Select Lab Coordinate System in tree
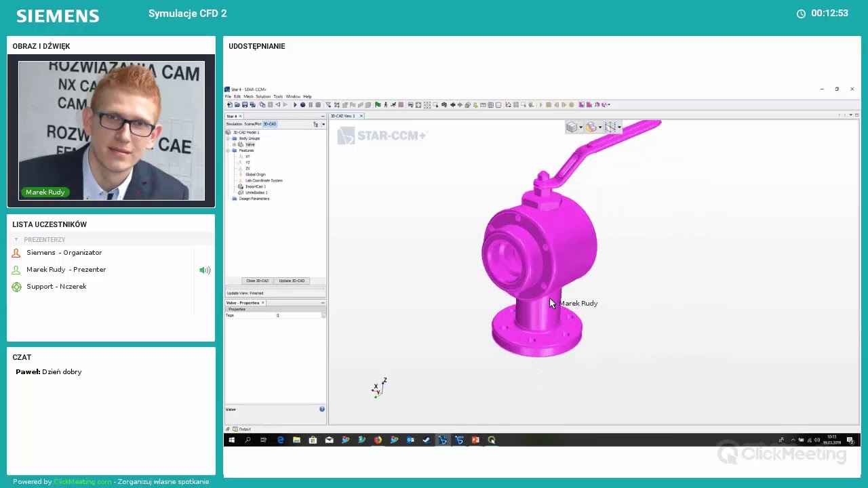The width and height of the screenshot is (868, 488). click(264, 180)
